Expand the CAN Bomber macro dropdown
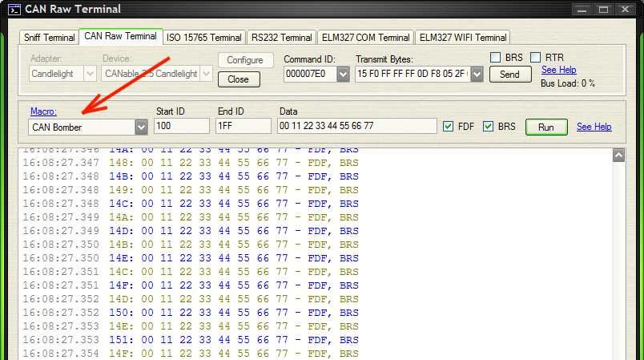The image size is (644, 360). point(141,127)
